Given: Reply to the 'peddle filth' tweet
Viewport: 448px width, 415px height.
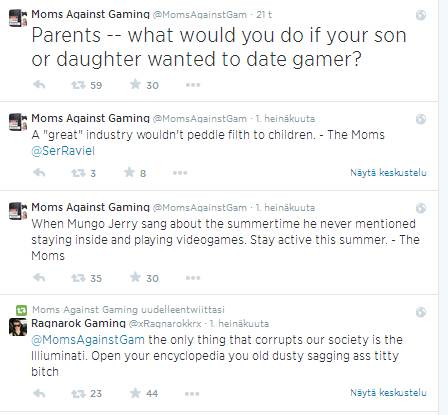Looking at the screenshot, I should (x=39, y=173).
